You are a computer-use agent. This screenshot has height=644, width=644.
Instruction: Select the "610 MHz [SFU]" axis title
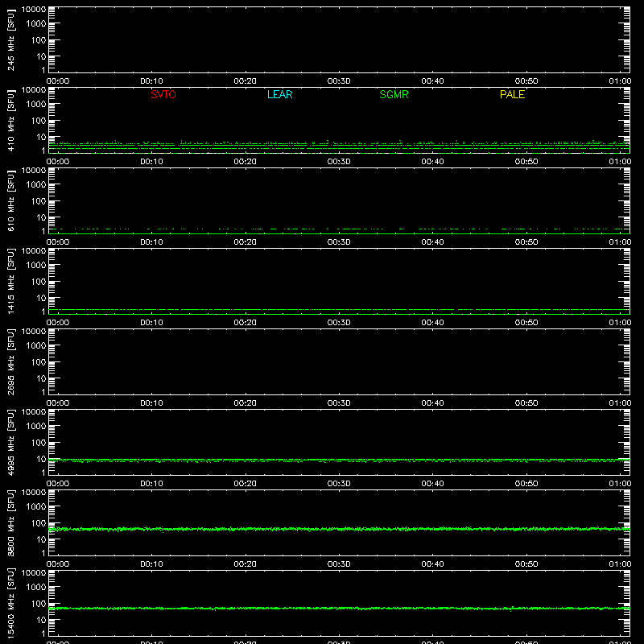[x=10, y=201]
